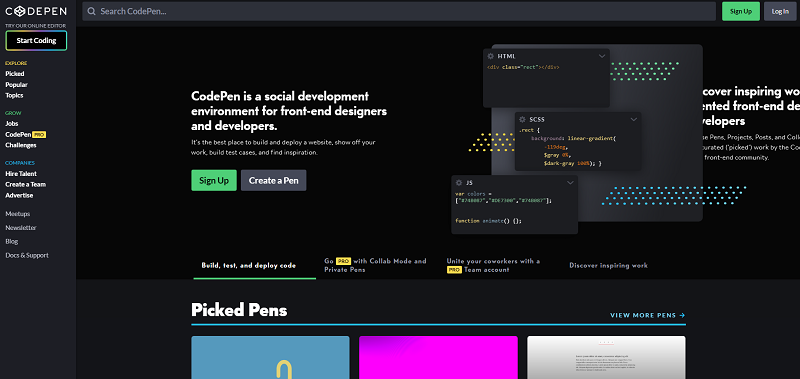The image size is (800, 379).
Task: Click the search magnifier icon
Action: 92,11
